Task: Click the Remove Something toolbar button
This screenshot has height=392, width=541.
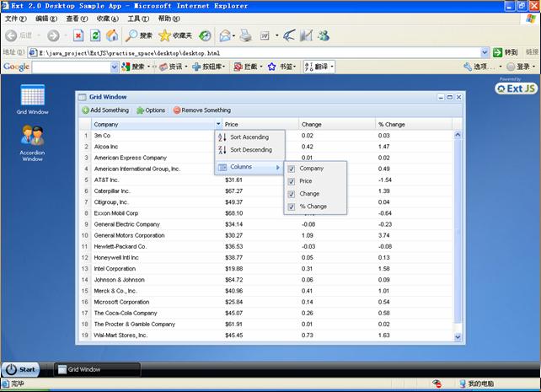Action: [201, 110]
